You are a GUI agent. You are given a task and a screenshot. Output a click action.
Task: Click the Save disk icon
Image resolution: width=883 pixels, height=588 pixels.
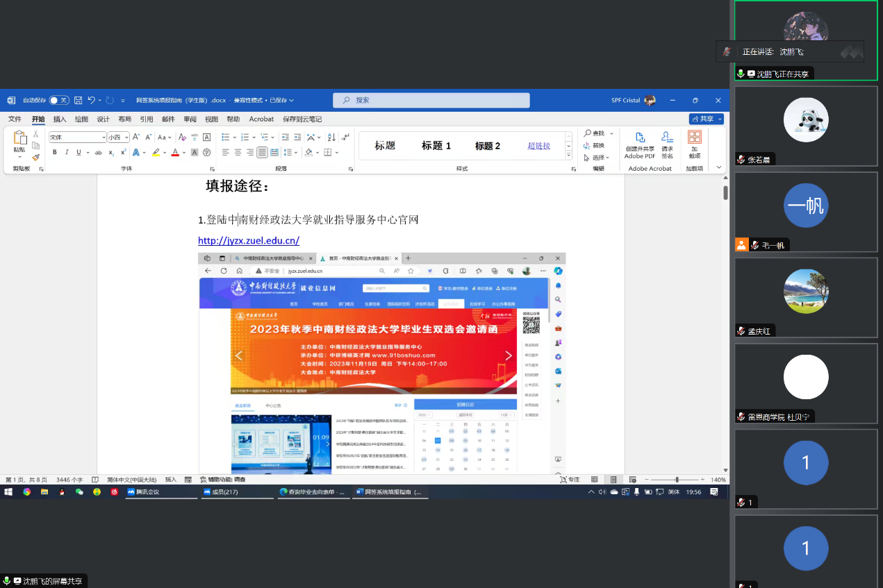point(79,100)
